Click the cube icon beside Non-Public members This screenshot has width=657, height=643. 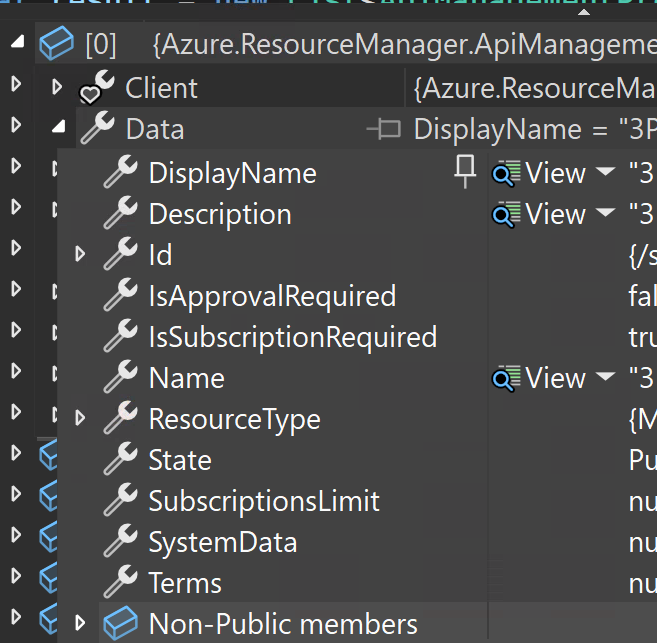(x=120, y=623)
